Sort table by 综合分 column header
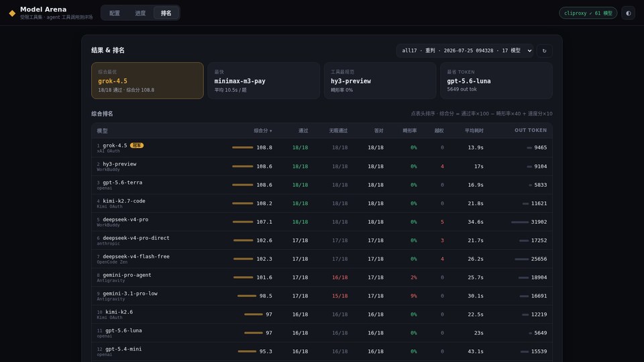The height and width of the screenshot is (362, 644). [x=263, y=131]
